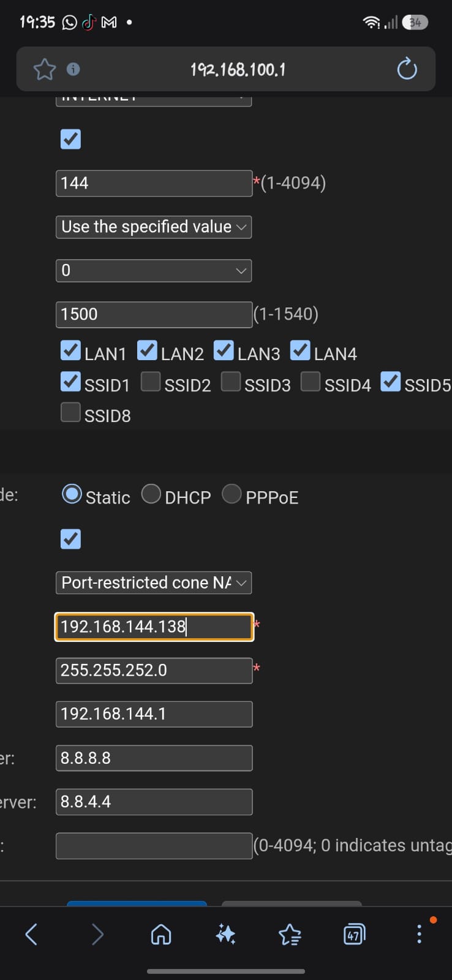Open the 802.1p dropdown showing 0
Image resolution: width=452 pixels, height=980 pixels.
click(x=154, y=271)
